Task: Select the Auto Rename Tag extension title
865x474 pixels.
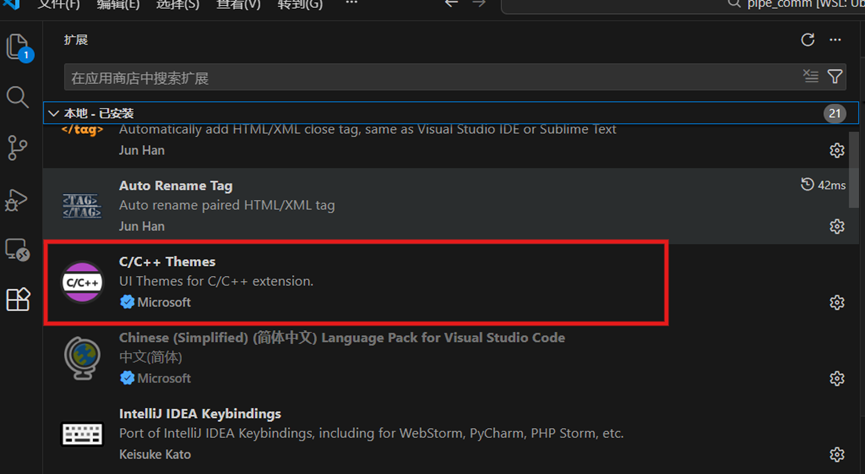Action: click(175, 185)
